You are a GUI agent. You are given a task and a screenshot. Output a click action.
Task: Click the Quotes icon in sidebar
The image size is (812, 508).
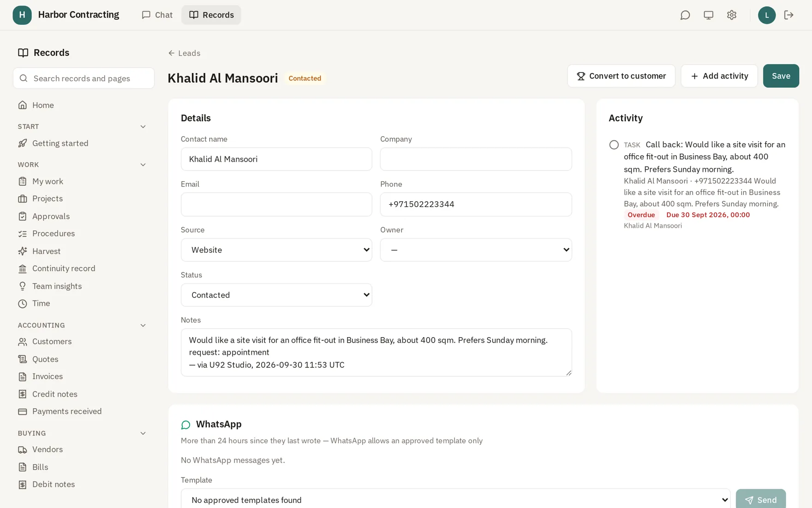[x=23, y=359]
